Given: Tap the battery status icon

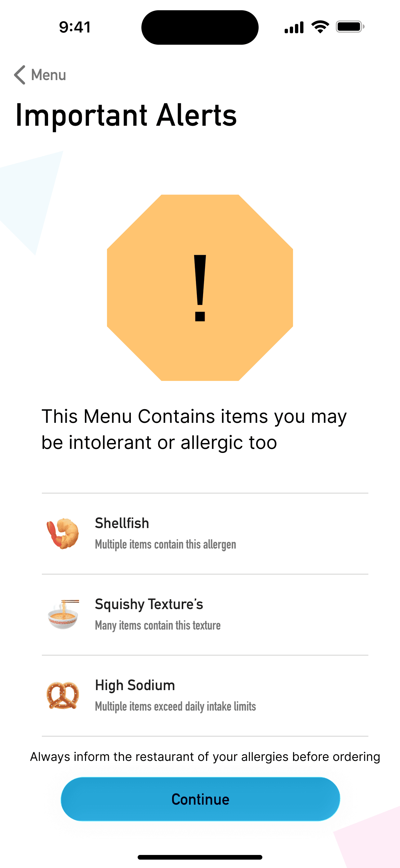Looking at the screenshot, I should (x=350, y=27).
